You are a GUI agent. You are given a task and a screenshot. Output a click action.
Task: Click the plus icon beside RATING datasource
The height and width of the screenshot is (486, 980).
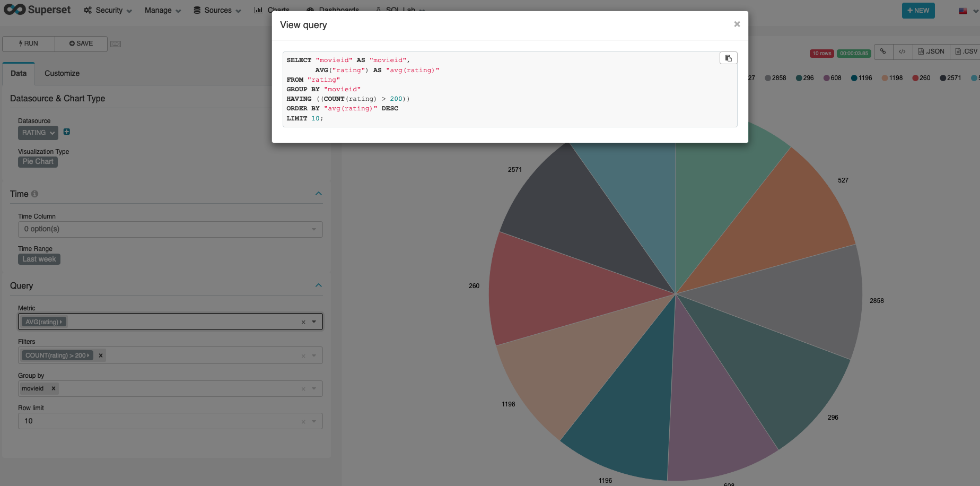coord(67,132)
